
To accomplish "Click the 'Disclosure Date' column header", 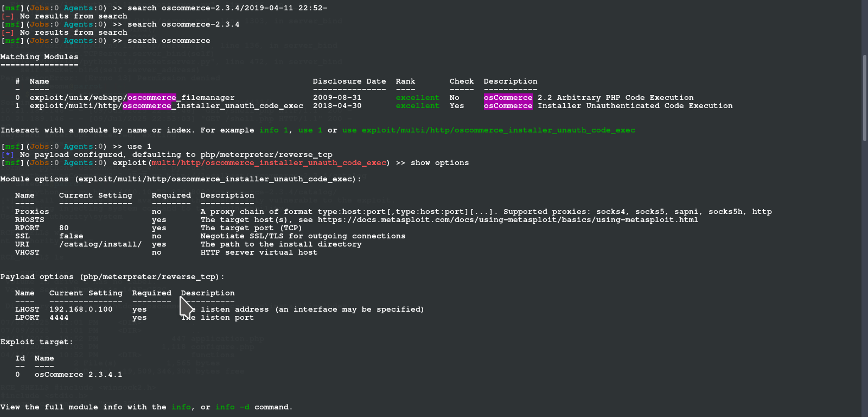I will [349, 81].
